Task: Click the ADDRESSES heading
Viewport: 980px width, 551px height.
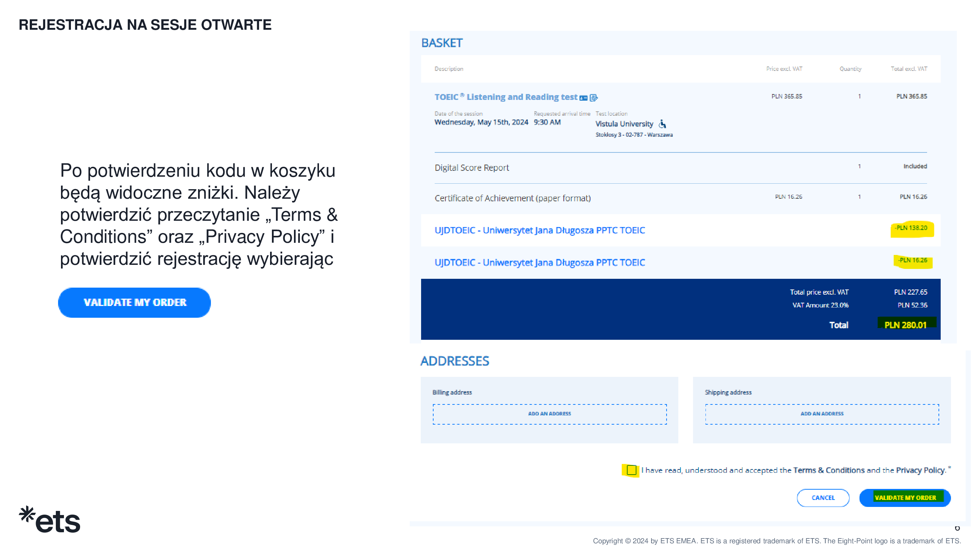Action: point(455,361)
